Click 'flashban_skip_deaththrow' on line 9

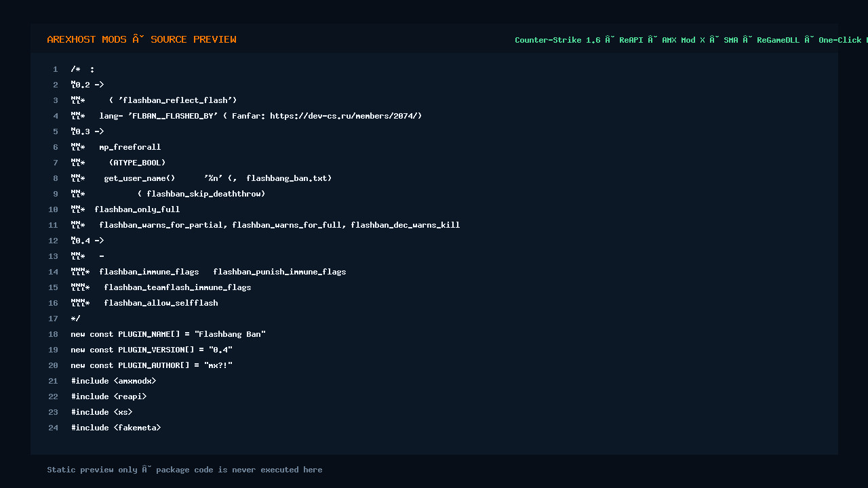[x=203, y=194]
